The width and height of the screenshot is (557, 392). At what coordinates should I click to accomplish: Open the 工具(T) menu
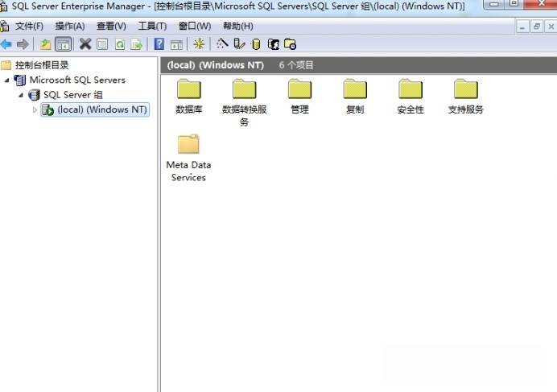[152, 27]
